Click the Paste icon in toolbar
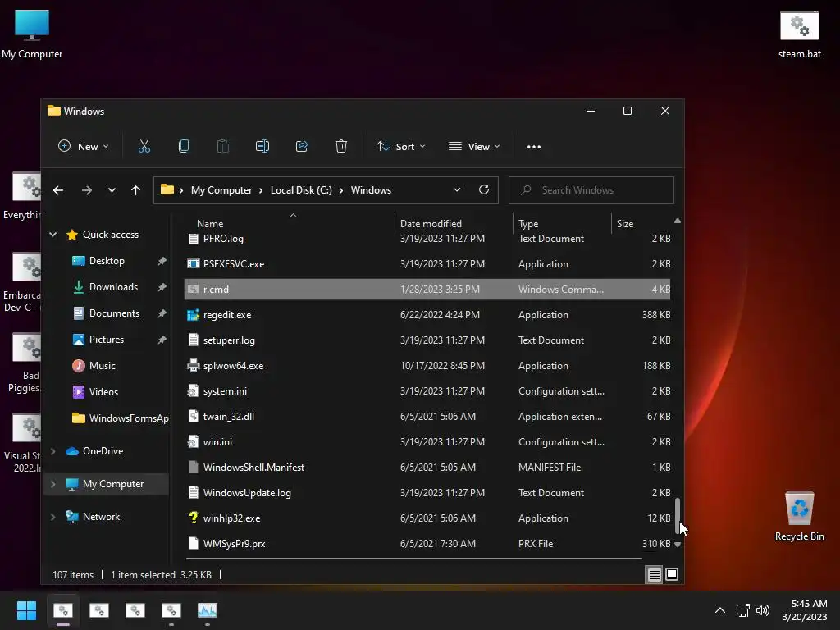This screenshot has height=630, width=840. pyautogui.click(x=223, y=146)
